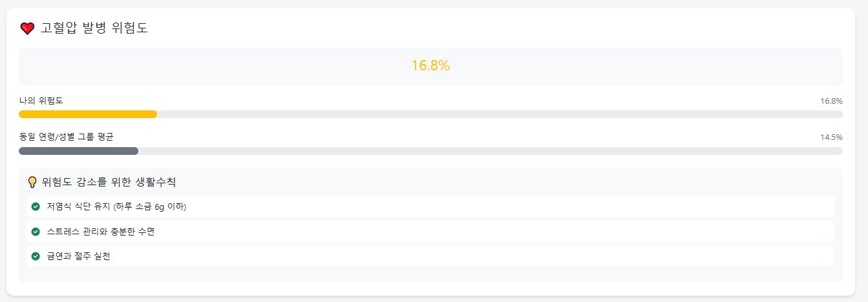Click the 위험도 감소를 위한 생활수칙 heading

[109, 182]
